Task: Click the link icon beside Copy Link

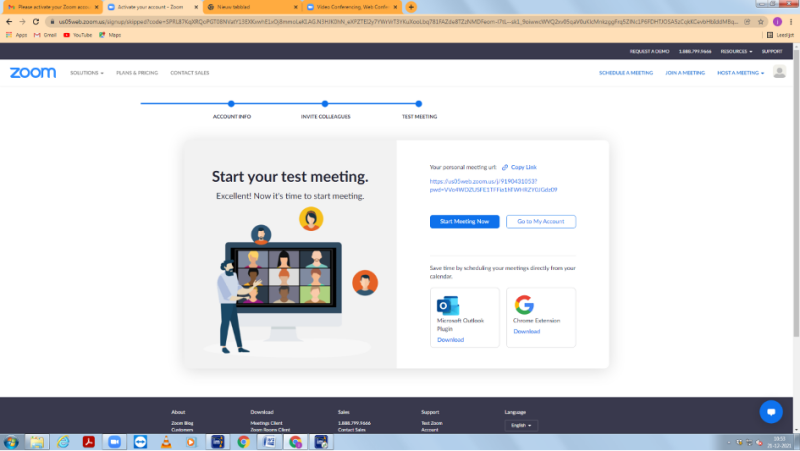Action: pos(505,167)
